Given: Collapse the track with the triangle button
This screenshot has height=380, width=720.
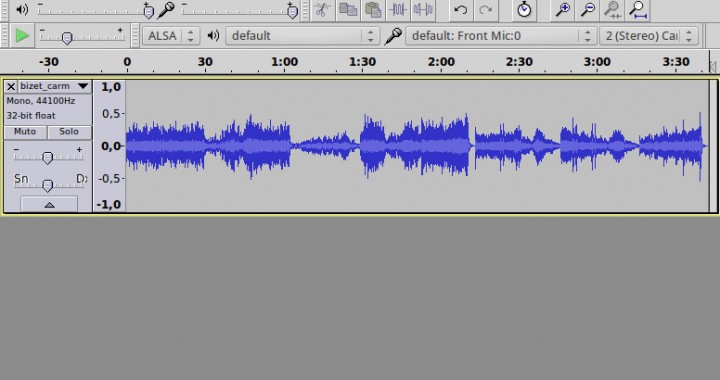Looking at the screenshot, I should pyautogui.click(x=49, y=205).
